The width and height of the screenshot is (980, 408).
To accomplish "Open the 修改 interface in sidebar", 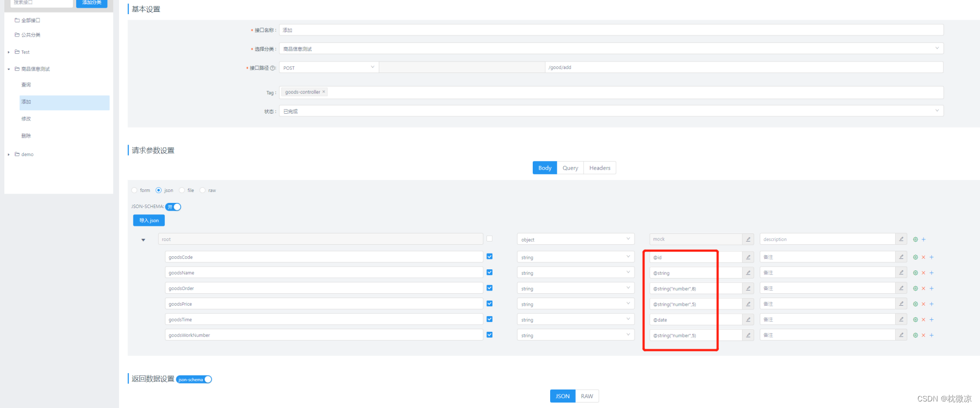I will [x=26, y=119].
